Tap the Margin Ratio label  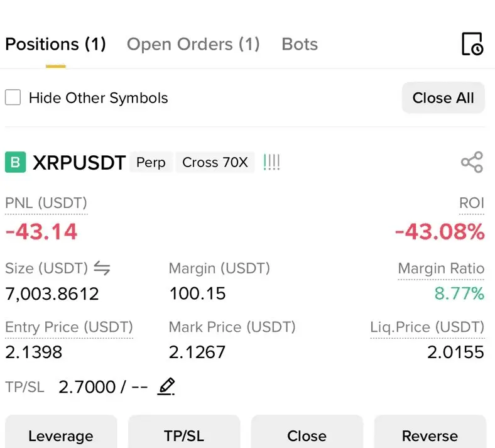click(441, 269)
